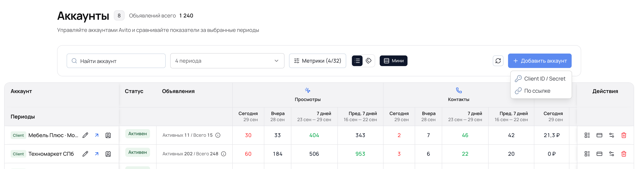Screen dimensions: 644x169
Task: Click the Client tag of Техномаркет СПб
Action: (18, 154)
